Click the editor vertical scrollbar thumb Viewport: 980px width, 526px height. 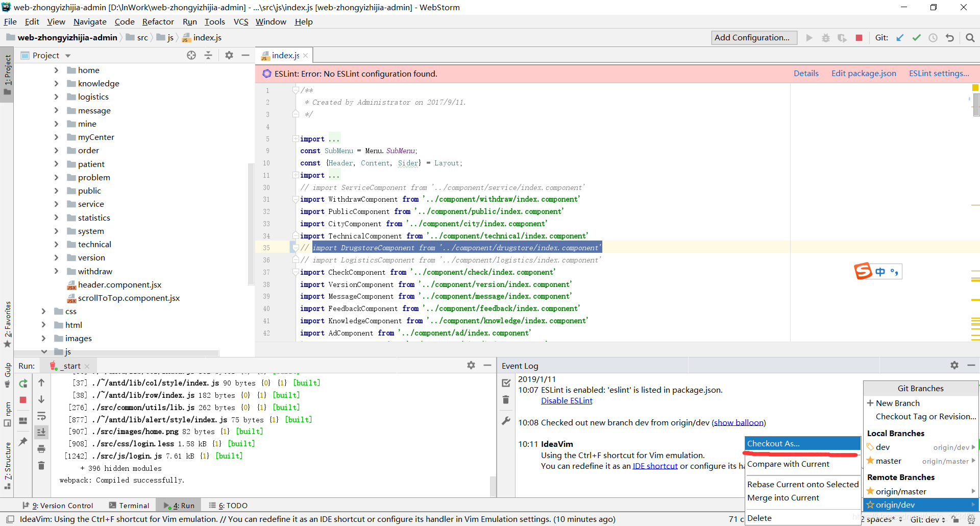[x=976, y=105]
